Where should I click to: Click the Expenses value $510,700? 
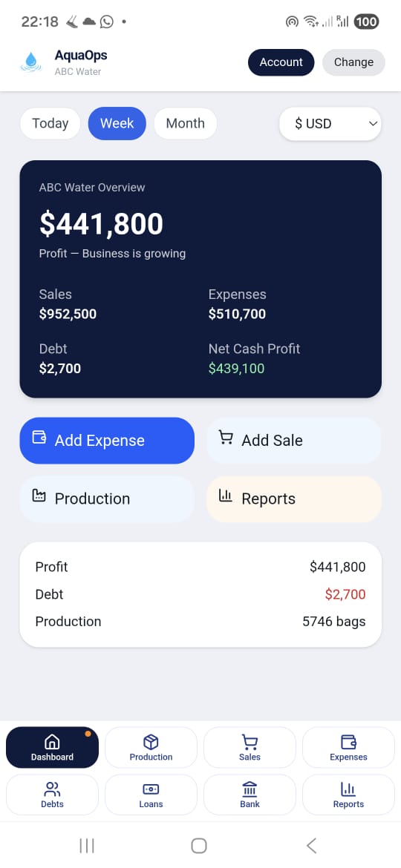[237, 315]
